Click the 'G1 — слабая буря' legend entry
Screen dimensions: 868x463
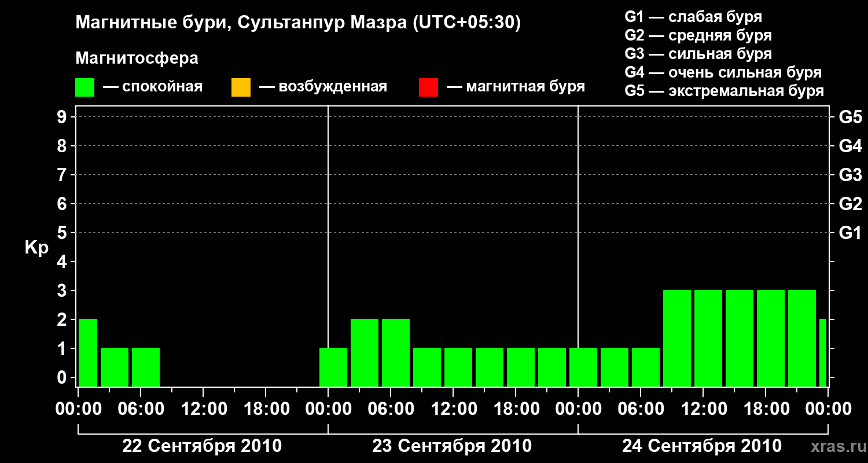693,17
